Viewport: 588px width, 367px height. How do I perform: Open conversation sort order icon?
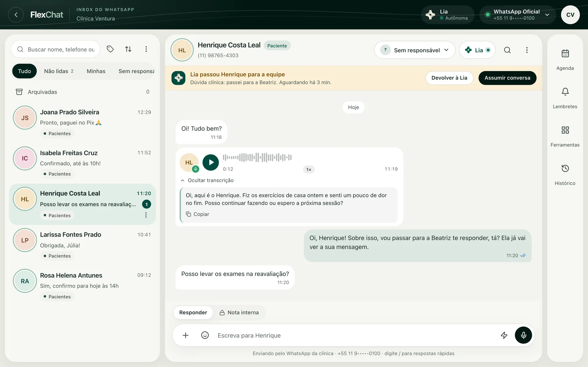(128, 49)
